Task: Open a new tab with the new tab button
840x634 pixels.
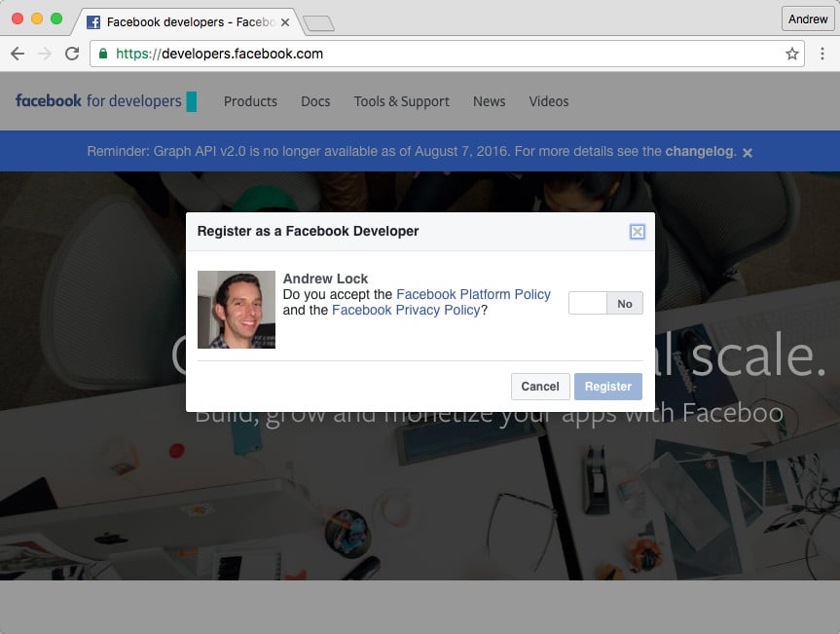Action: click(318, 23)
